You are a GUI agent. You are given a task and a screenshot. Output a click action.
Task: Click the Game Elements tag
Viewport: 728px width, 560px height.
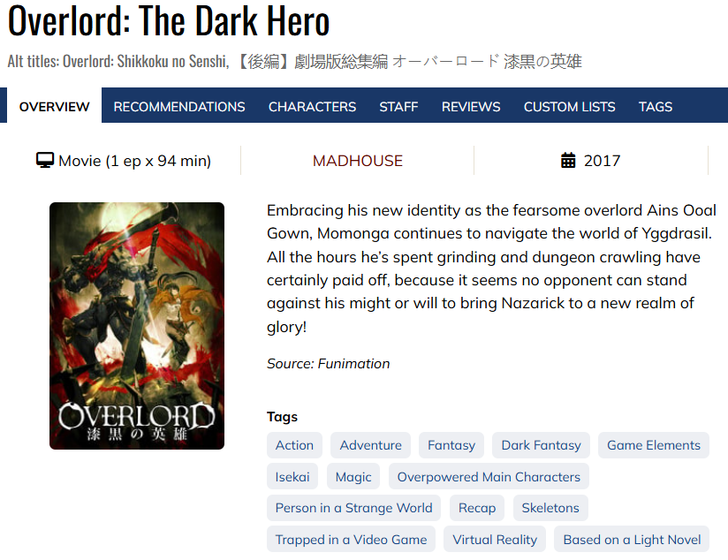[653, 445]
